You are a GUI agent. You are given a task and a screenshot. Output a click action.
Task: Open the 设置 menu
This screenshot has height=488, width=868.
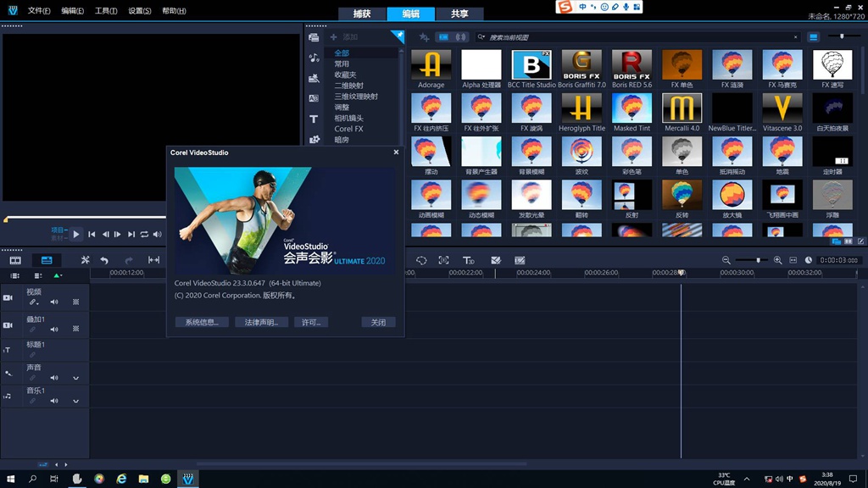click(140, 10)
